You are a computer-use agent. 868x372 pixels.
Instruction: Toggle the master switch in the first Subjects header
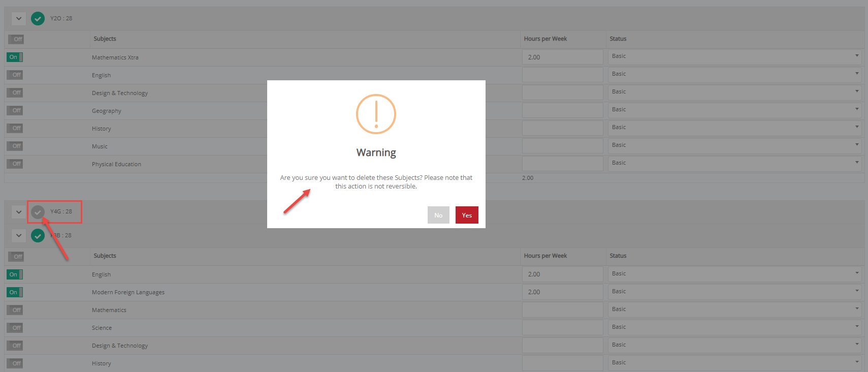[16, 39]
